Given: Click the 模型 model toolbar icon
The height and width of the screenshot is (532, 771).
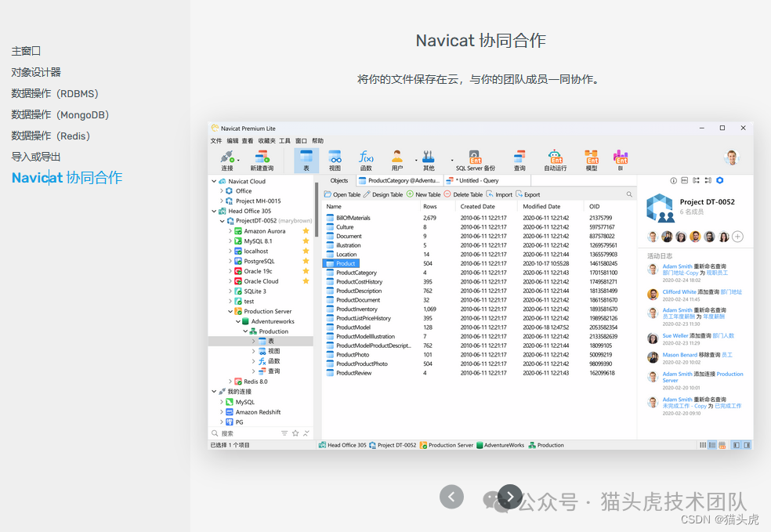Looking at the screenshot, I should [592, 161].
